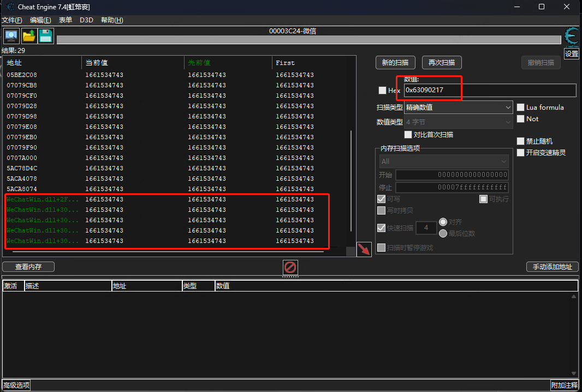Expand the memory region All dropdown
This screenshot has height=392, width=582.
pos(443,162)
